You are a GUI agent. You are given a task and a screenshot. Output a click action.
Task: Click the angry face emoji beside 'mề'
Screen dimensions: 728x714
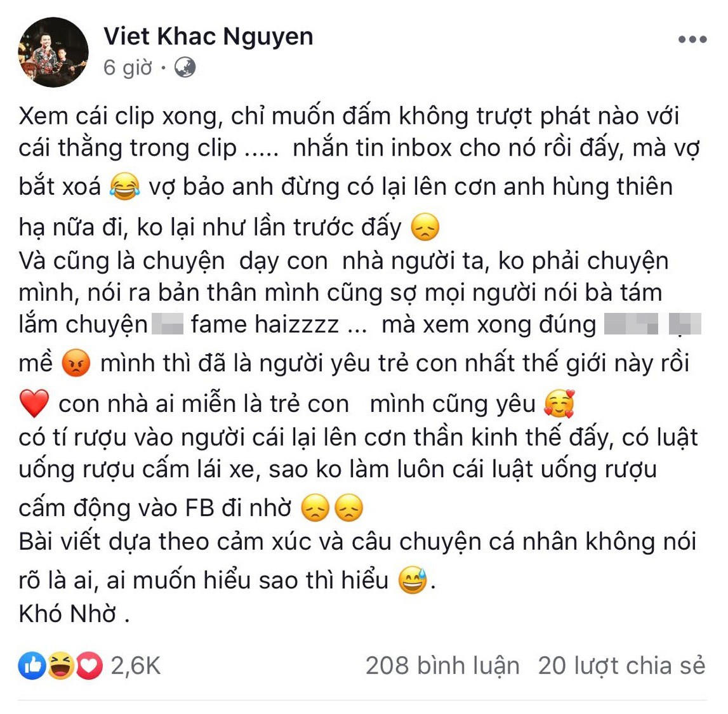tap(75, 362)
